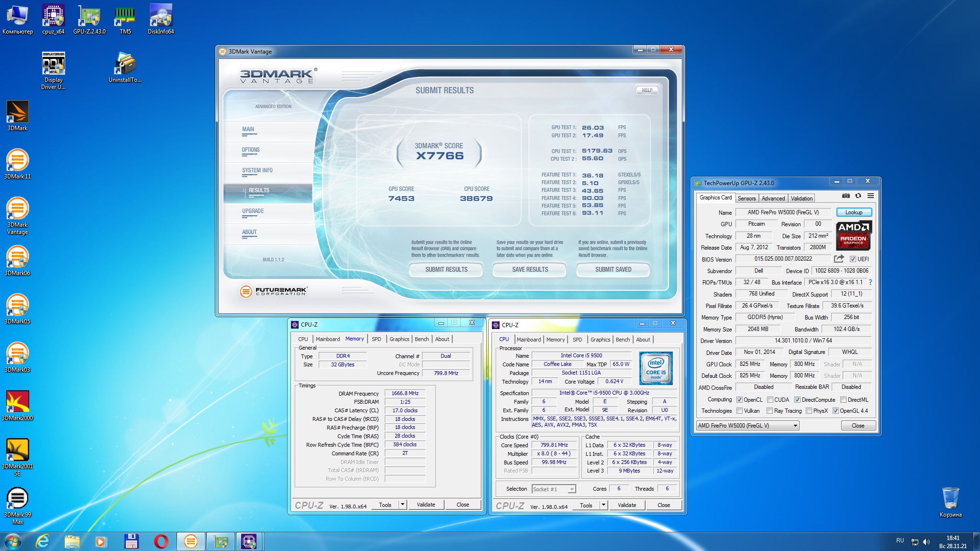Launch the 3DMark desktop shortcut
Image resolution: width=980 pixels, height=551 pixels.
17,116
